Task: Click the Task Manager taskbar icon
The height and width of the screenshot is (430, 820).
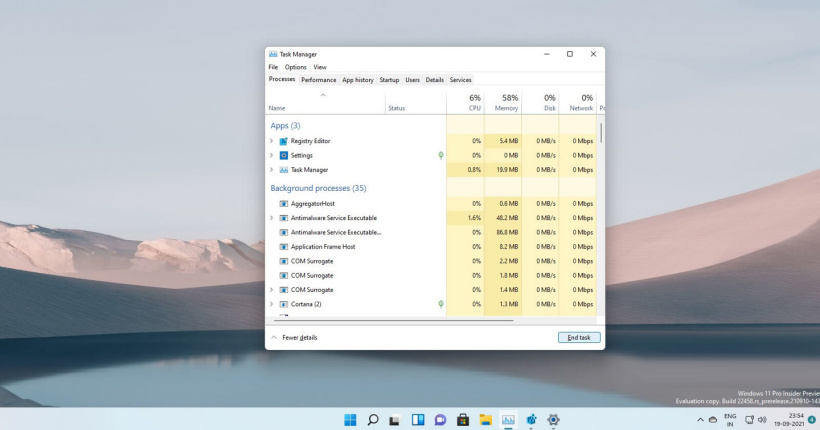Action: click(x=508, y=420)
